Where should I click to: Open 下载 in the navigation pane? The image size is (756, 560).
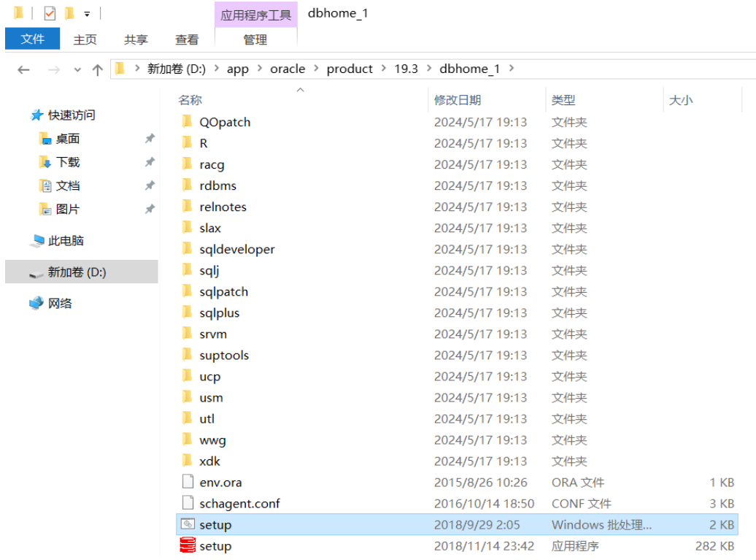(x=67, y=162)
